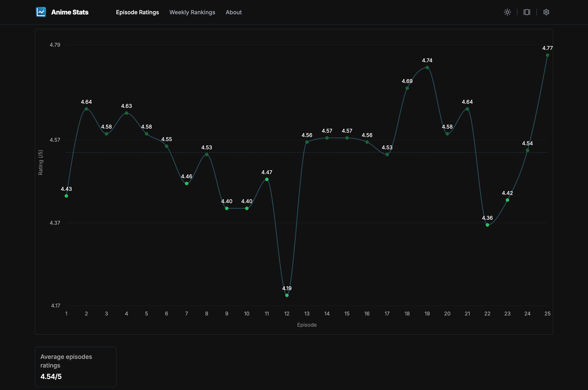Screen dimensions: 588x390
Task: Click the episode 2 point rated 4.64
Action: click(86, 109)
